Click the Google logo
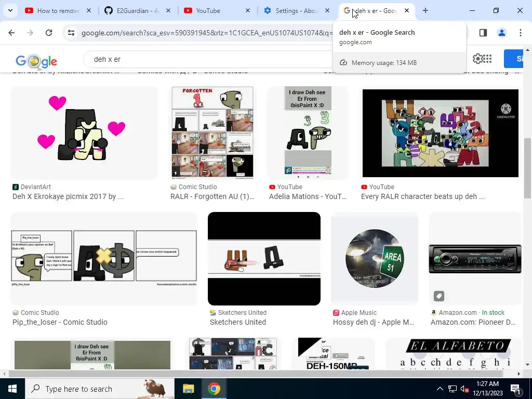 click(36, 61)
